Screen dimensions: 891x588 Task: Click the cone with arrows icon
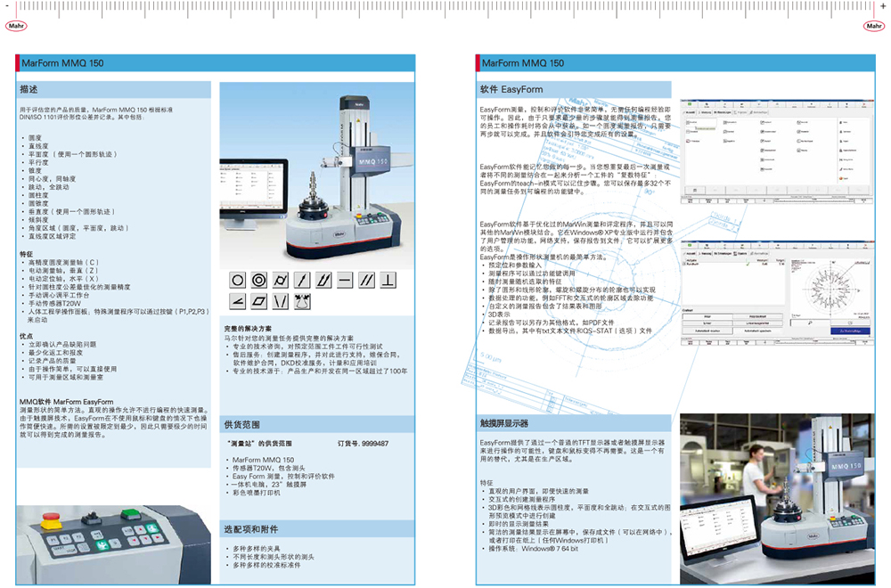point(302,302)
